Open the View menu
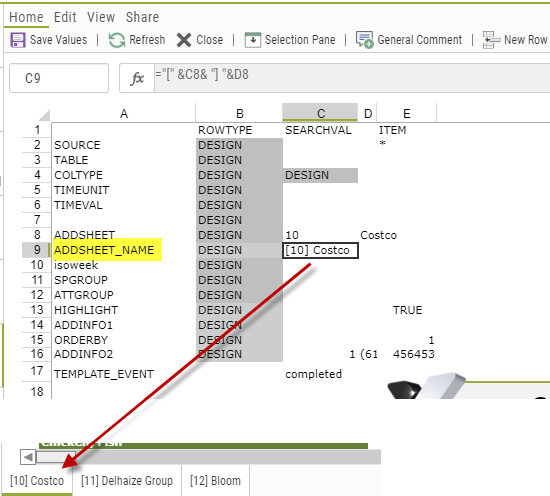Image resolution: width=550 pixels, height=496 pixels. tap(101, 17)
